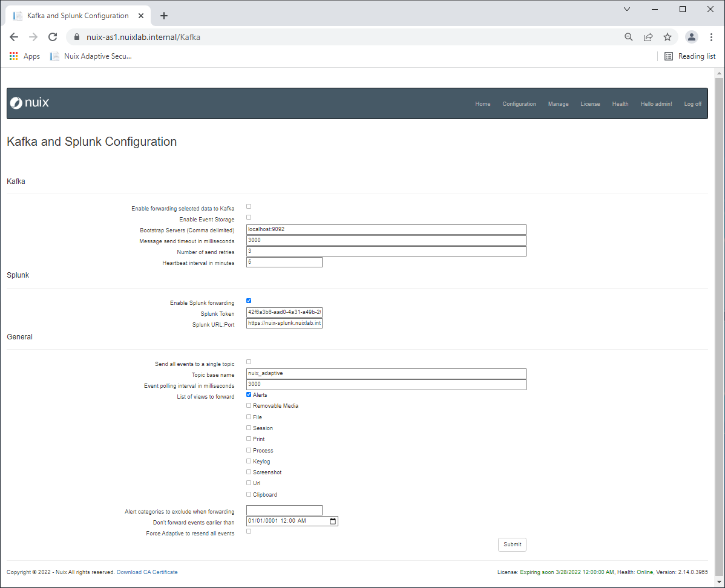Click the browser address bar URL

tap(143, 37)
